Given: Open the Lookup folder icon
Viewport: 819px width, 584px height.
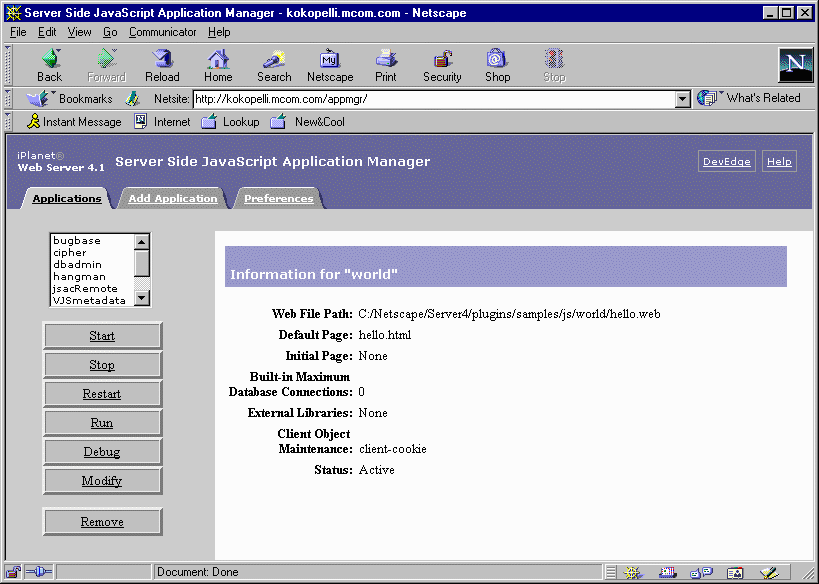Looking at the screenshot, I should (x=209, y=121).
